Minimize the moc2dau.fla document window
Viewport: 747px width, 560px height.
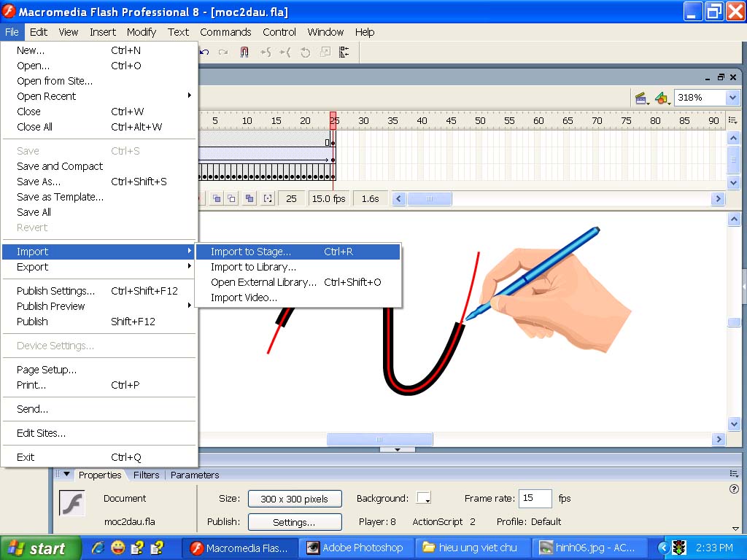tap(708, 77)
